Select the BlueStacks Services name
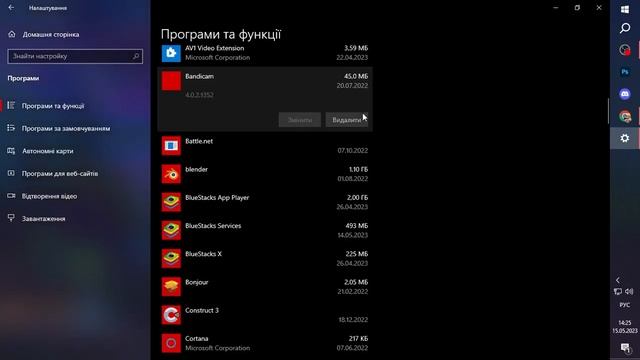The height and width of the screenshot is (360, 640). [213, 226]
